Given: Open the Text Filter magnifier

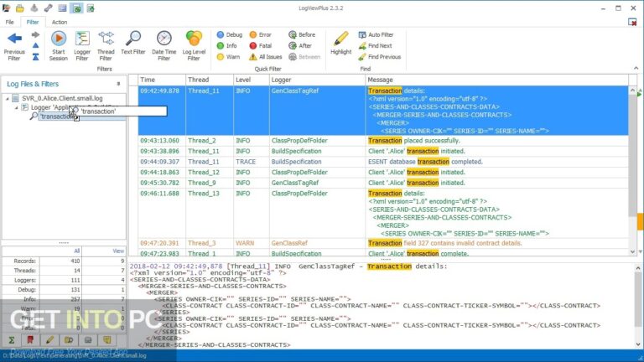Looking at the screenshot, I should 133,43.
